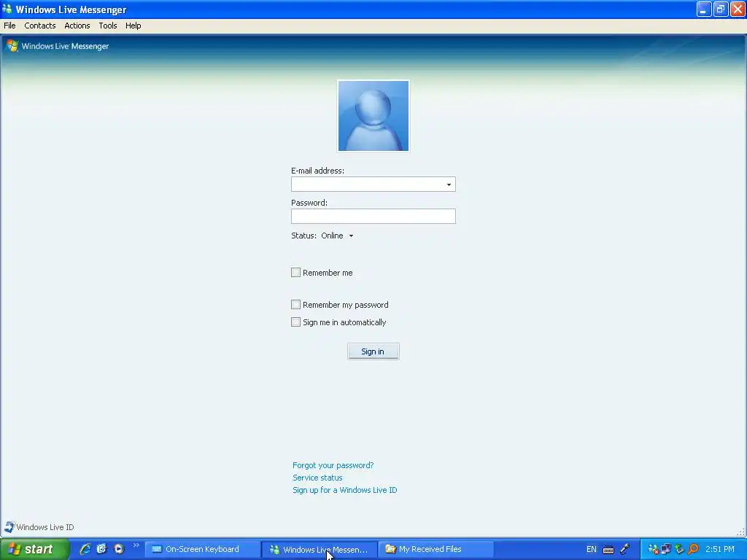Restore down the Messenger window
The width and height of the screenshot is (747, 560).
(x=721, y=9)
